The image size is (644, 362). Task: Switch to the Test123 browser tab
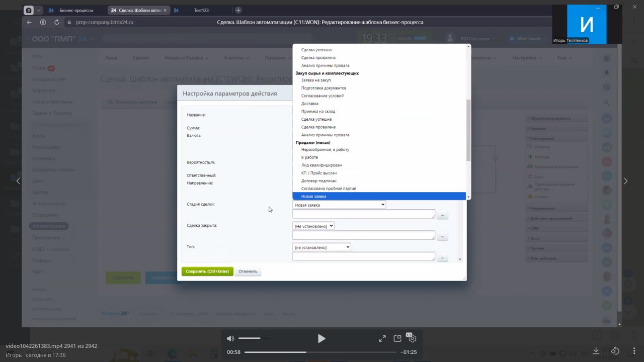[201, 10]
